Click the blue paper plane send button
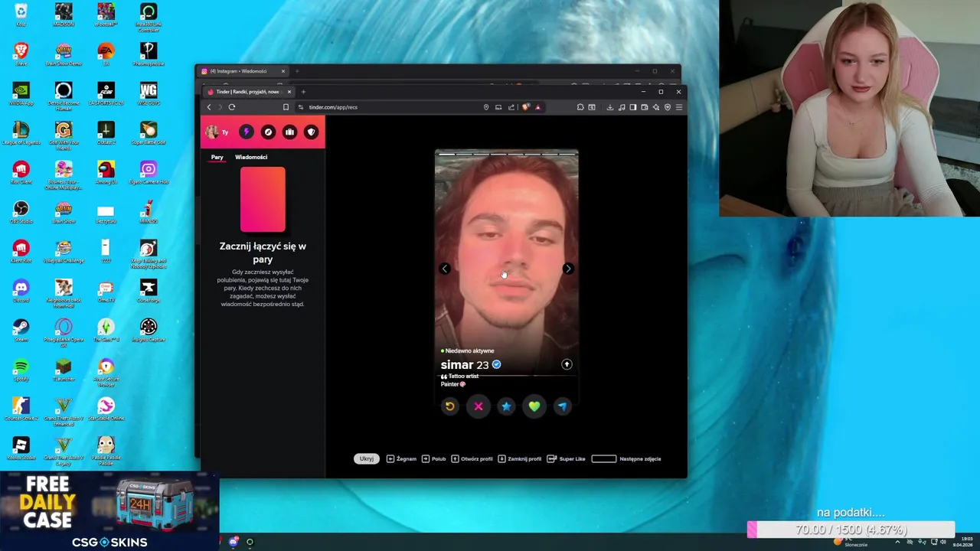The image size is (980, 551). coord(563,406)
